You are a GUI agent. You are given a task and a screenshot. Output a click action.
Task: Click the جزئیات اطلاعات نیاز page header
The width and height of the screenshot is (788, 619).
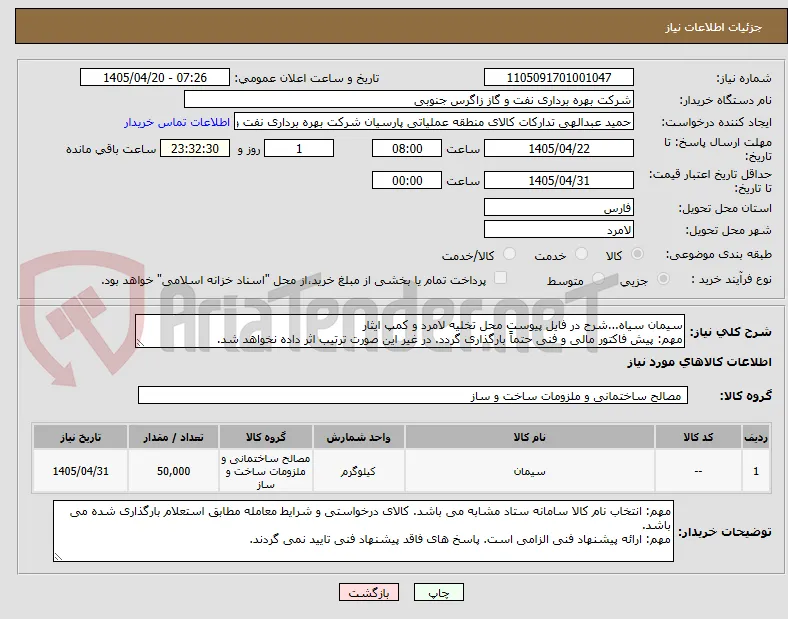[713, 27]
